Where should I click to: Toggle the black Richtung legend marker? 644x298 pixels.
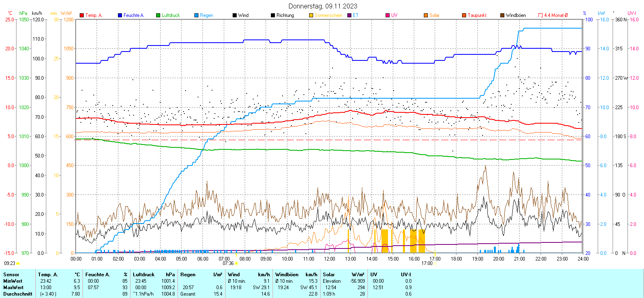tap(273, 15)
